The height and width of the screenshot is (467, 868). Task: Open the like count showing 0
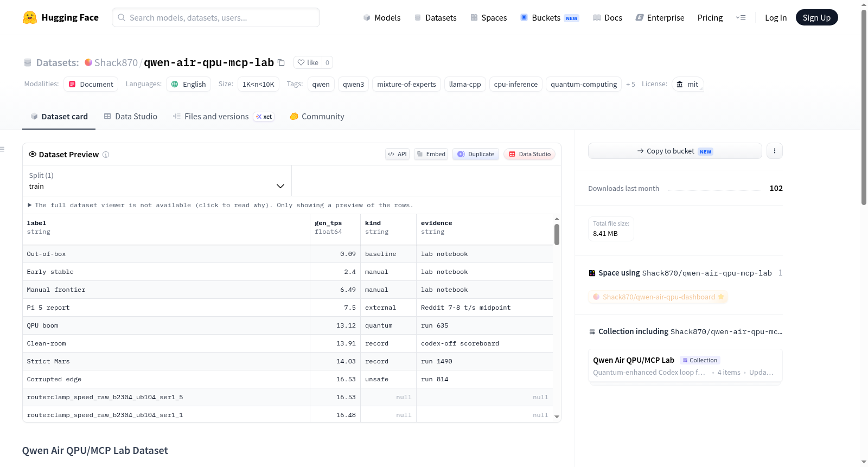[327, 62]
